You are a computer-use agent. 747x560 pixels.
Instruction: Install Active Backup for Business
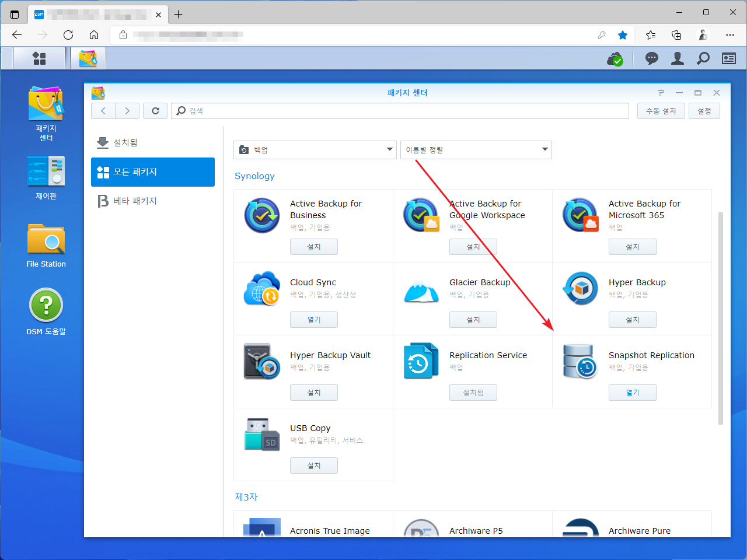pos(314,247)
